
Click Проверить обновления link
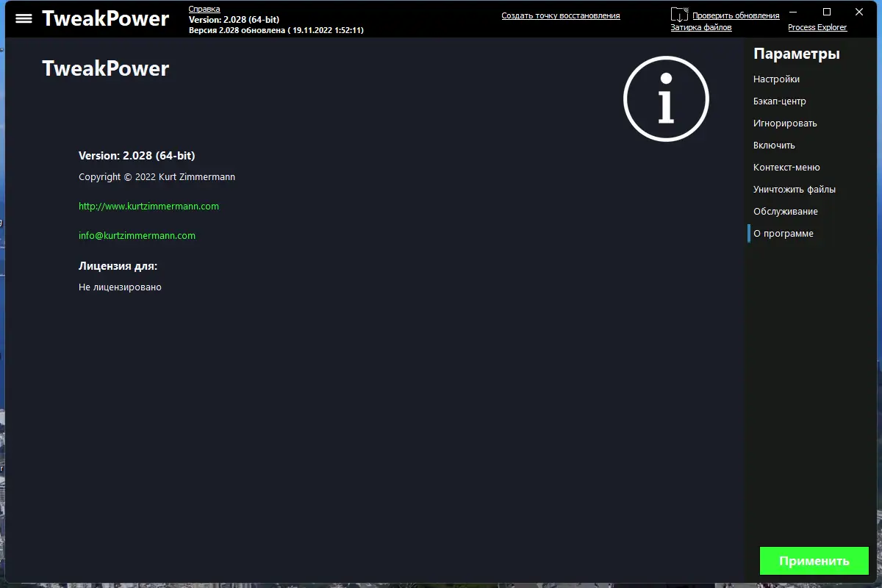pyautogui.click(x=736, y=15)
